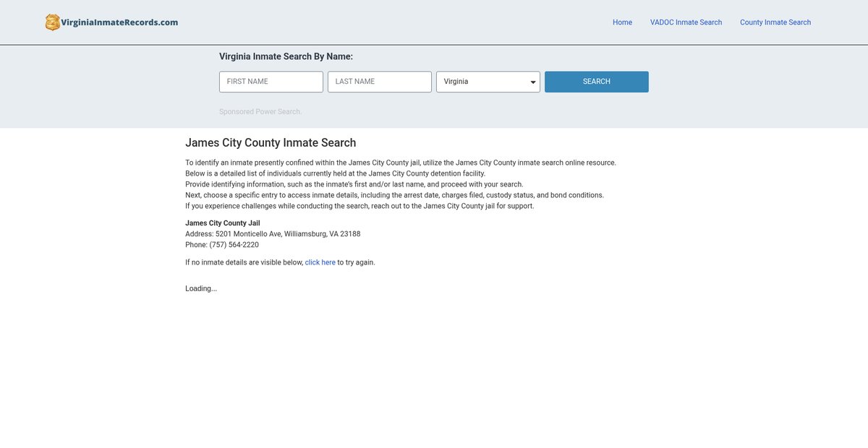868x448 pixels.
Task: Focus the FIRST NAME input field
Action: (271, 82)
